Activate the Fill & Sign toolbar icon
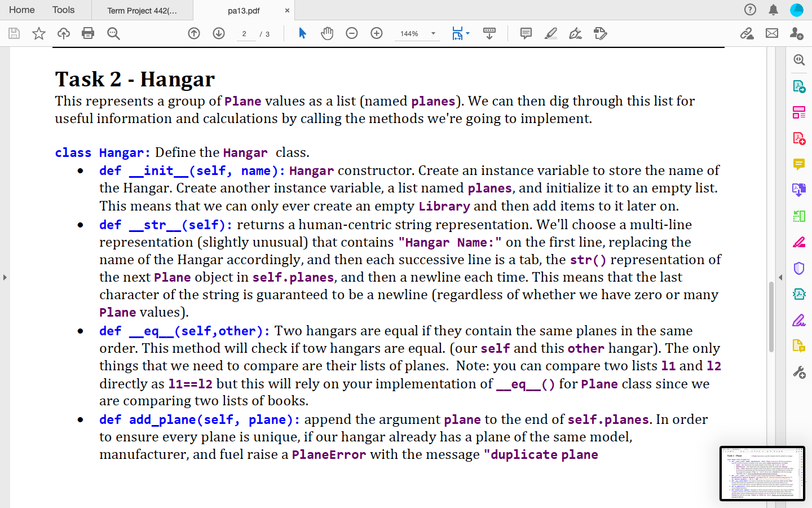Viewport: 812px width, 508px height. coord(575,34)
